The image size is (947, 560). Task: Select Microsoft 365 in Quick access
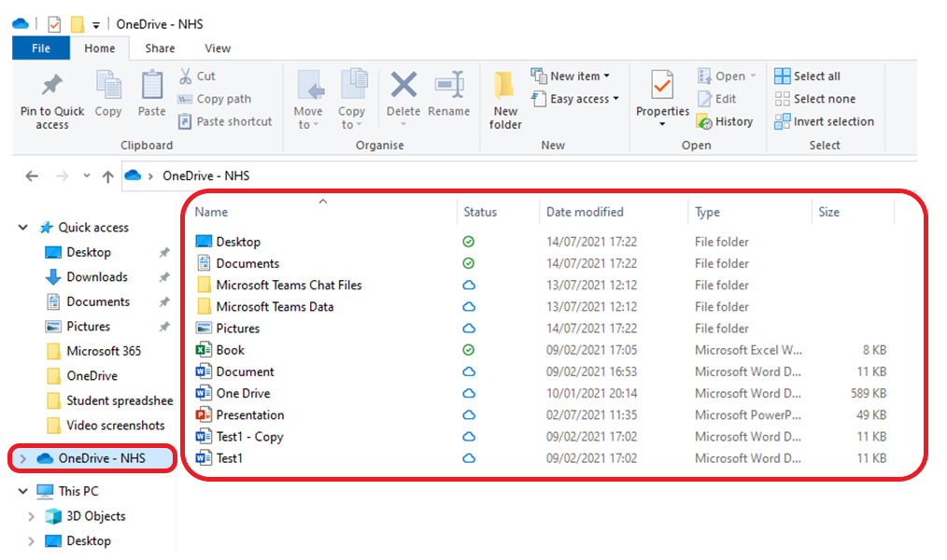[x=104, y=351]
